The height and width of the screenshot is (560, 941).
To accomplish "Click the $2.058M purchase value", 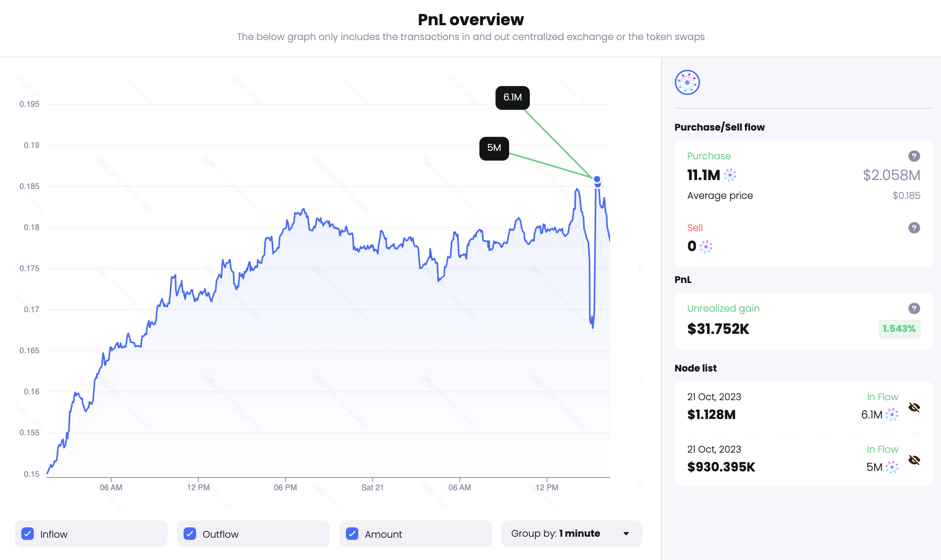I will (892, 175).
